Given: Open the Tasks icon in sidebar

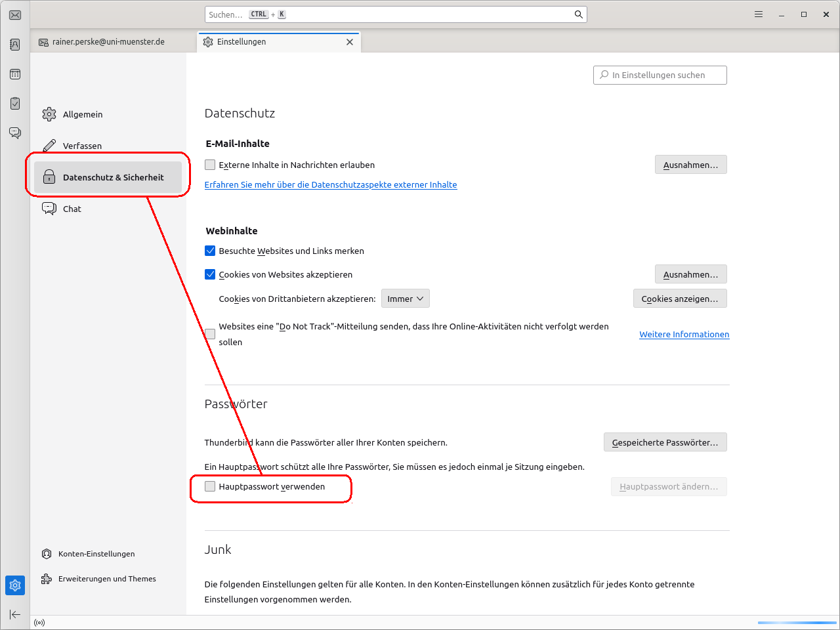Looking at the screenshot, I should coord(15,104).
